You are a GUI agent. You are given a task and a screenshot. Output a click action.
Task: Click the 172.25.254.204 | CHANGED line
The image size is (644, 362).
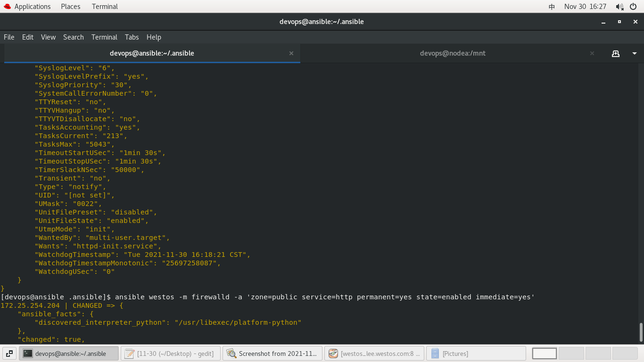62,305
